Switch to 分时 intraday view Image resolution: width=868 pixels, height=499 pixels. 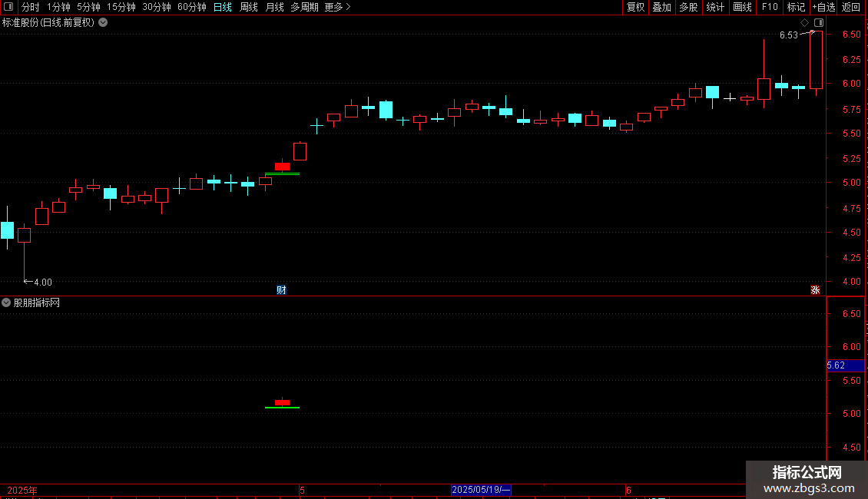click(x=31, y=7)
